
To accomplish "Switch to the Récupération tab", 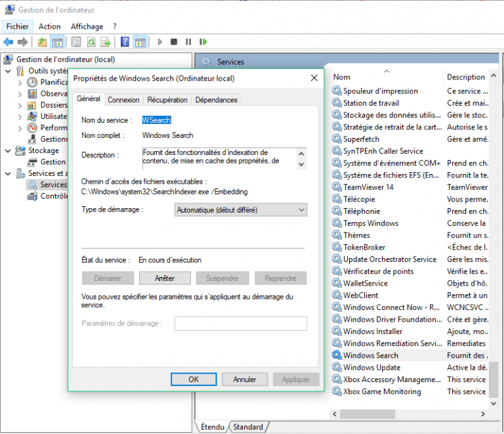I will click(167, 100).
